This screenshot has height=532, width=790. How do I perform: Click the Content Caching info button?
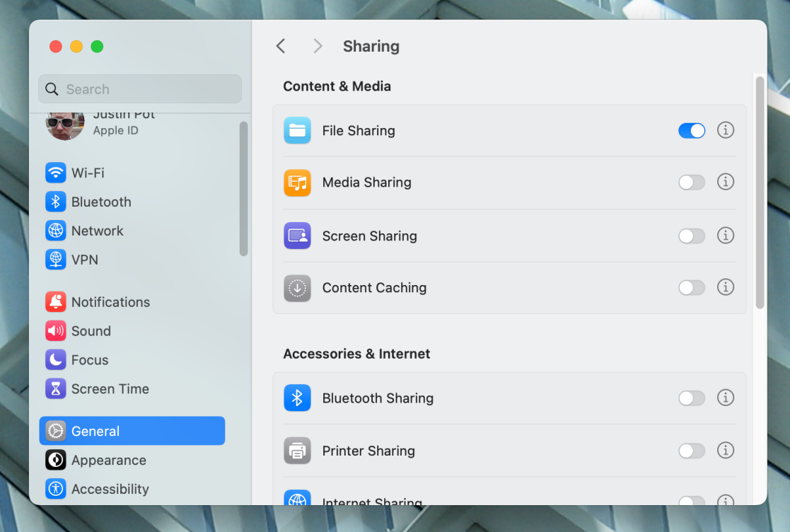(726, 287)
